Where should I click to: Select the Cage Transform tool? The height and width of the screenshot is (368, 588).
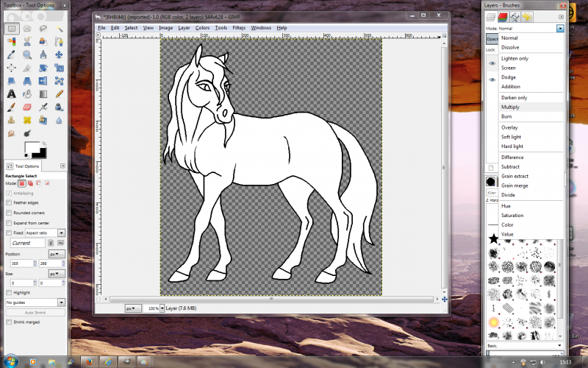[59, 81]
